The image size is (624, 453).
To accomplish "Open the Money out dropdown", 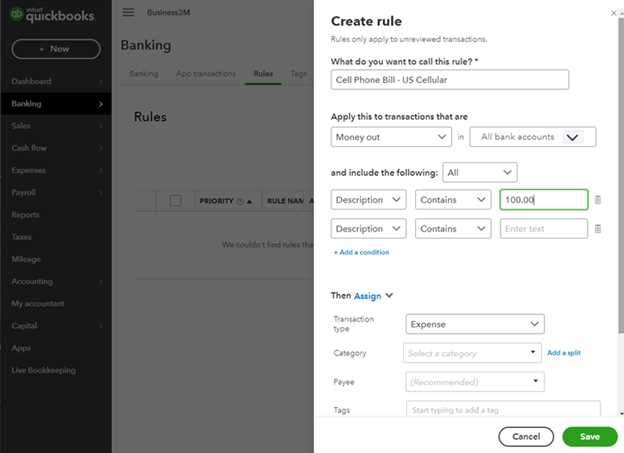I will (391, 137).
